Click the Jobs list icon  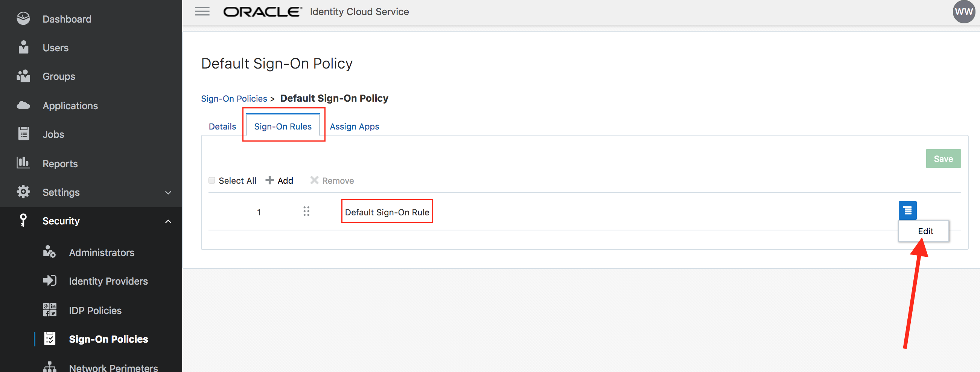click(24, 134)
